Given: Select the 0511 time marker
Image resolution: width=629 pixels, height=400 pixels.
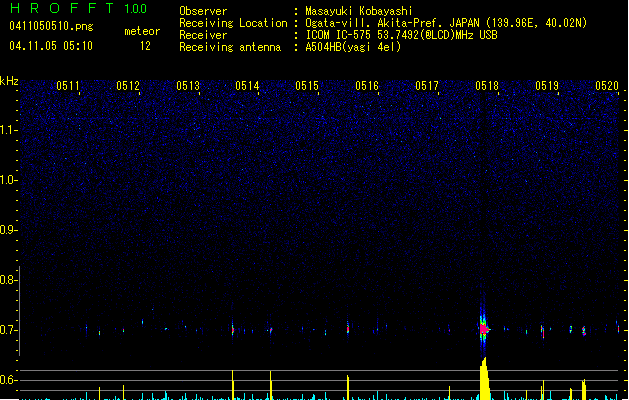Looking at the screenshot, I should click(68, 87).
